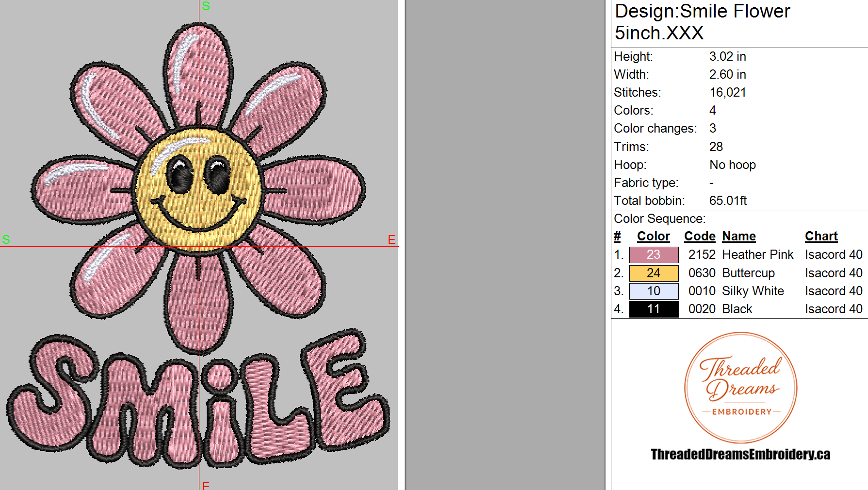868x490 pixels.
Task: Click Isacord 40 chart in Black row
Action: point(834,309)
